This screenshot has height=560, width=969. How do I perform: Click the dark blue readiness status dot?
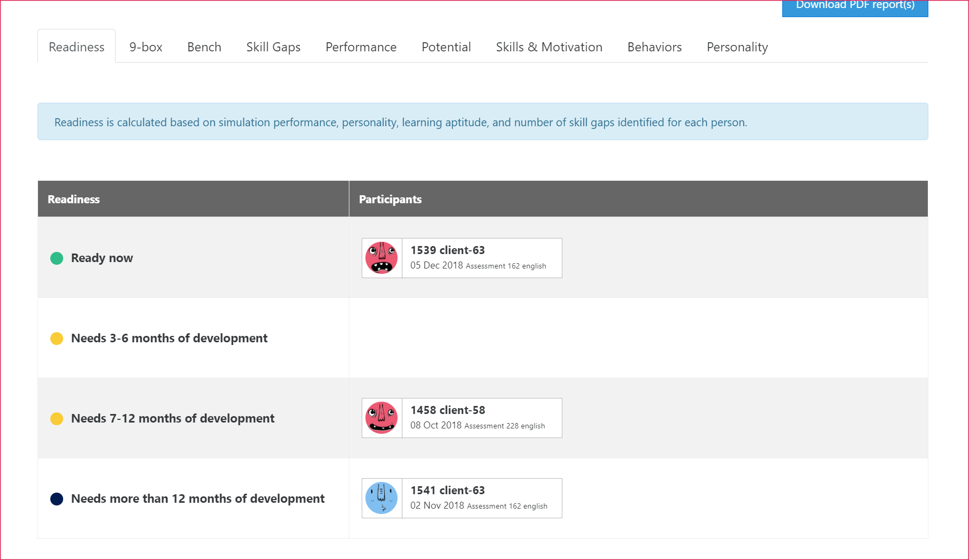(57, 498)
